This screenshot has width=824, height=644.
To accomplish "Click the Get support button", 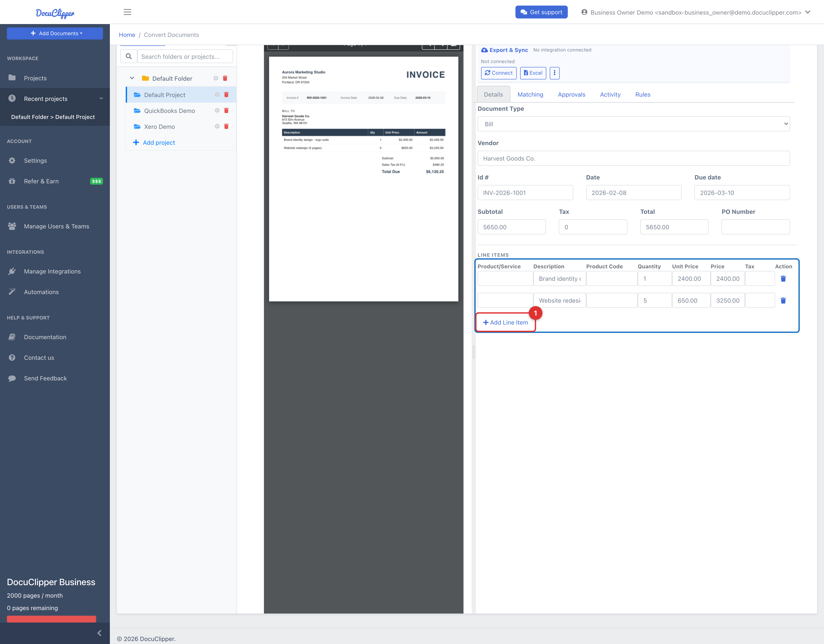I will [x=541, y=12].
